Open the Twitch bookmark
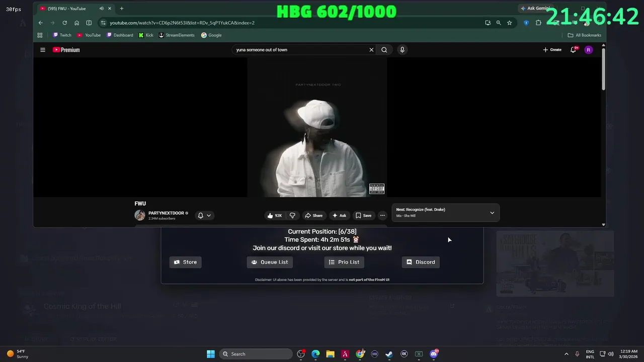 (62, 35)
